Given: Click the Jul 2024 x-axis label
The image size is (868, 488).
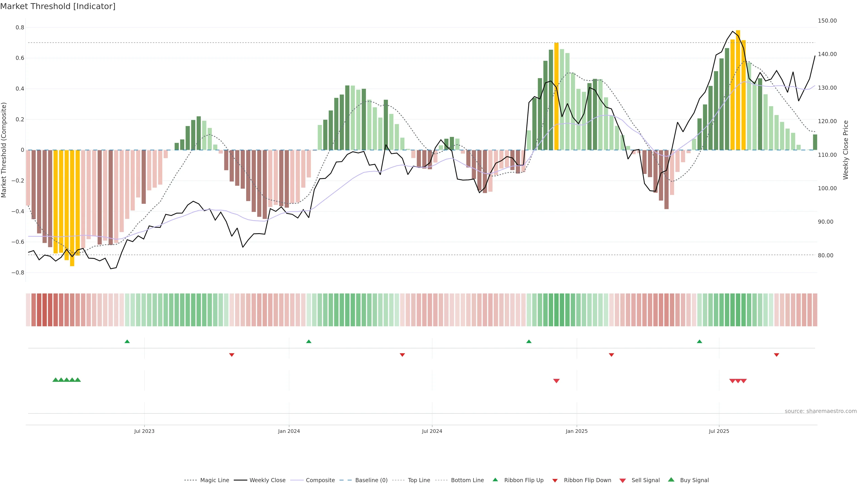Looking at the screenshot, I should tap(432, 431).
